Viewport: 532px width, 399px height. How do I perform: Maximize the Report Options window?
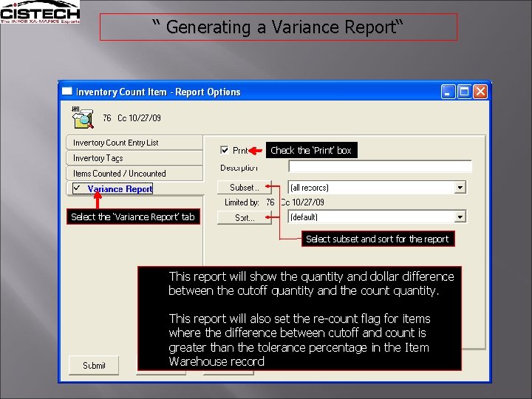(x=464, y=92)
